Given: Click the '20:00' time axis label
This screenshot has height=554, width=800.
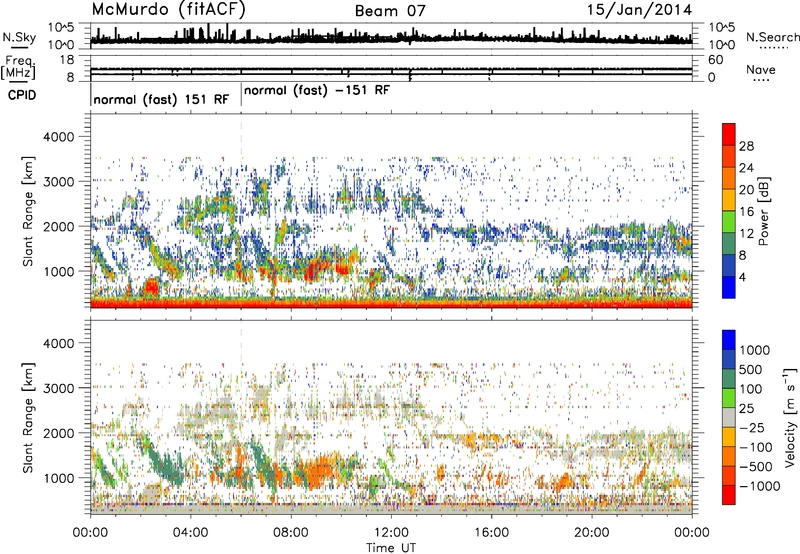Looking at the screenshot, I should (x=592, y=533).
